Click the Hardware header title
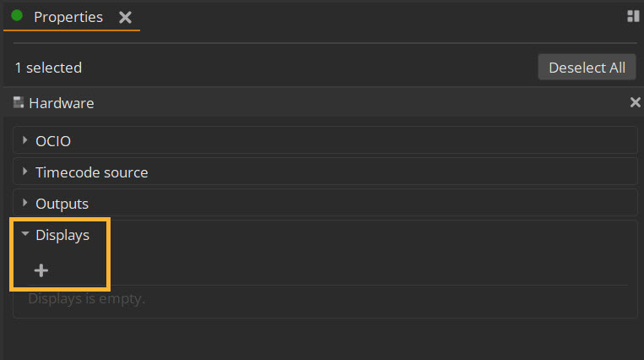Image resolution: width=644 pixels, height=360 pixels. tap(62, 103)
